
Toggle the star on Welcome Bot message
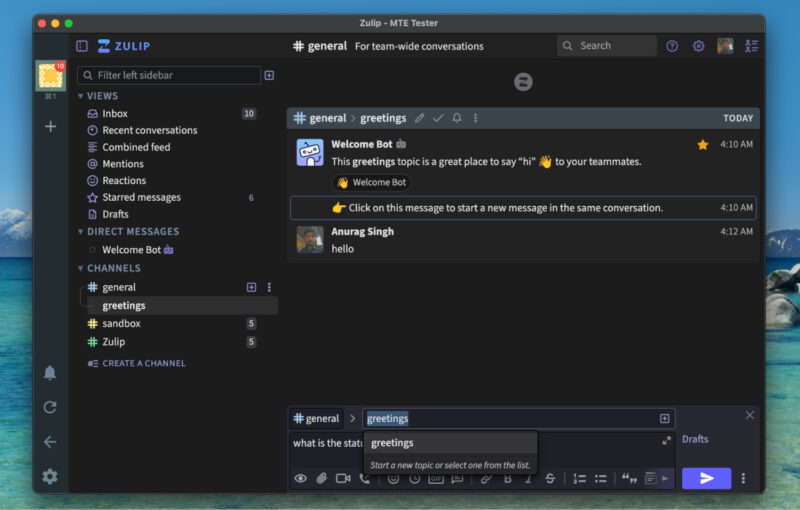coord(702,145)
